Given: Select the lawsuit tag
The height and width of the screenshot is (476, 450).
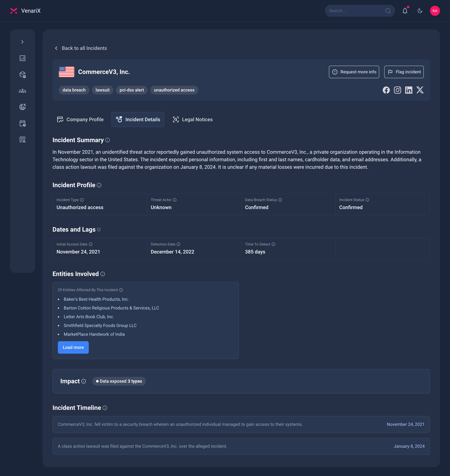Looking at the screenshot, I should click(102, 90).
